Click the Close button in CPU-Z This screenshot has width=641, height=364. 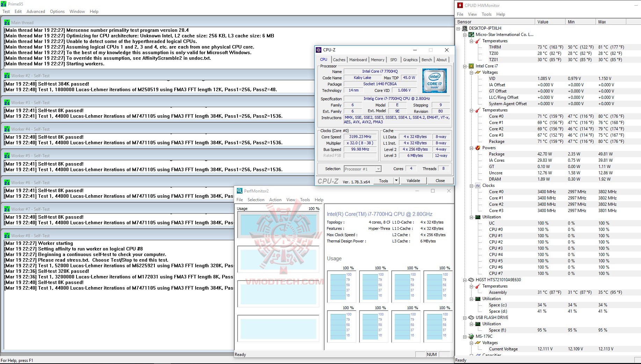pyautogui.click(x=440, y=181)
